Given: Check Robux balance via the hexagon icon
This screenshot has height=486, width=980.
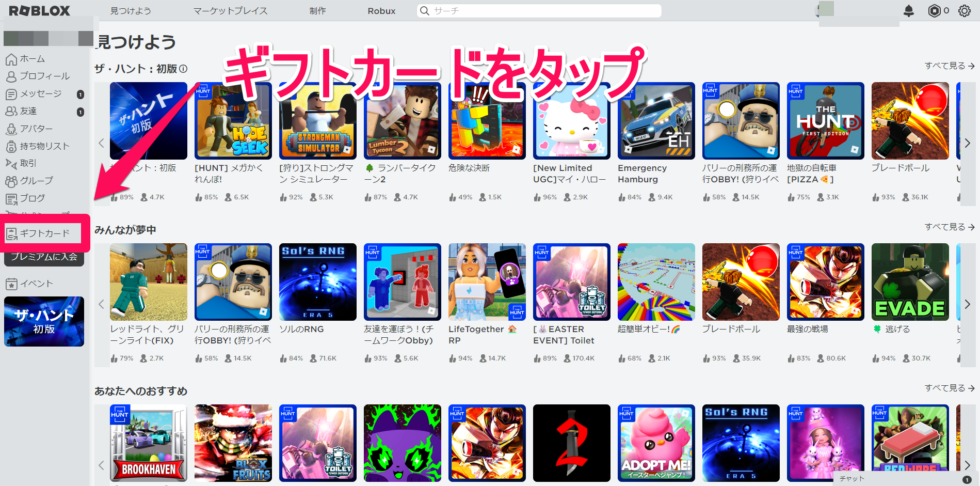Looking at the screenshot, I should (934, 10).
